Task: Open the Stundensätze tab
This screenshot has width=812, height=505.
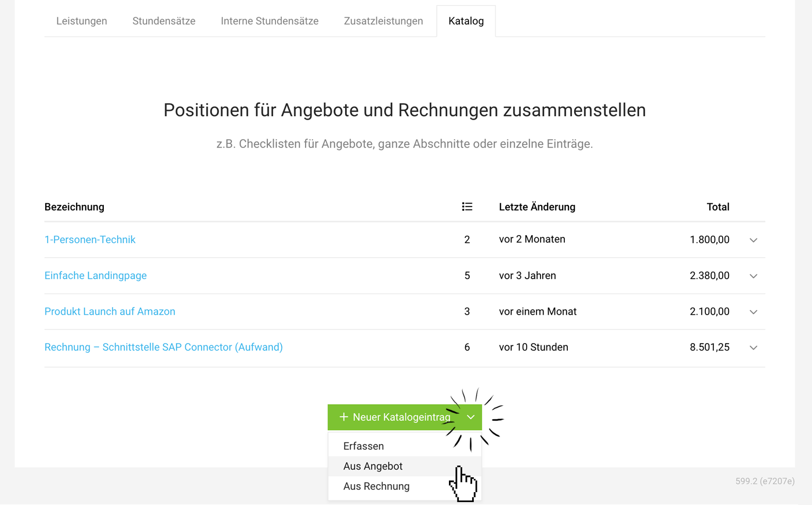Action: [x=164, y=21]
